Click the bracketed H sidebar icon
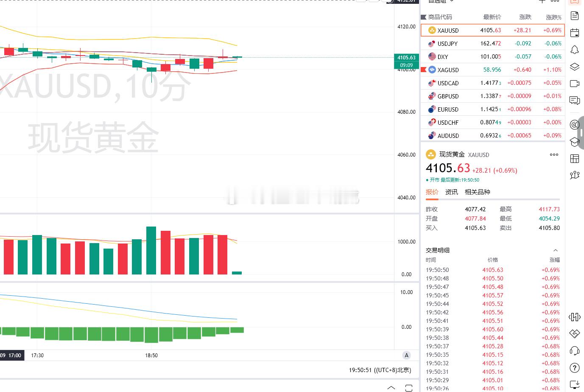Viewport: 584px width, 392px height. click(575, 317)
